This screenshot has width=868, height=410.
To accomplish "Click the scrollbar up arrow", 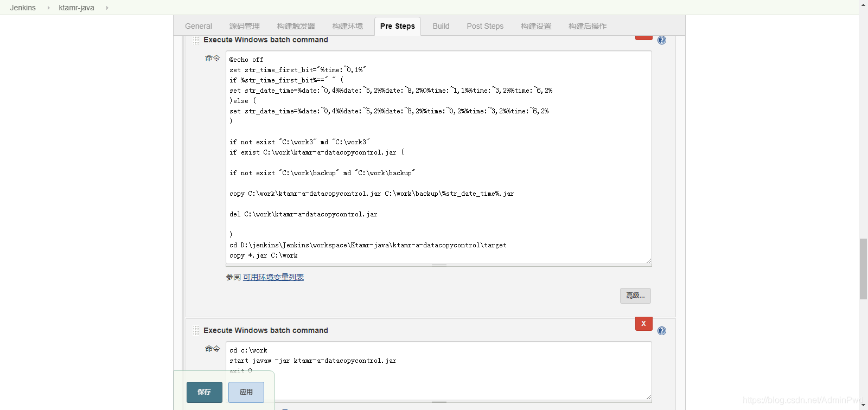I will point(863,4).
